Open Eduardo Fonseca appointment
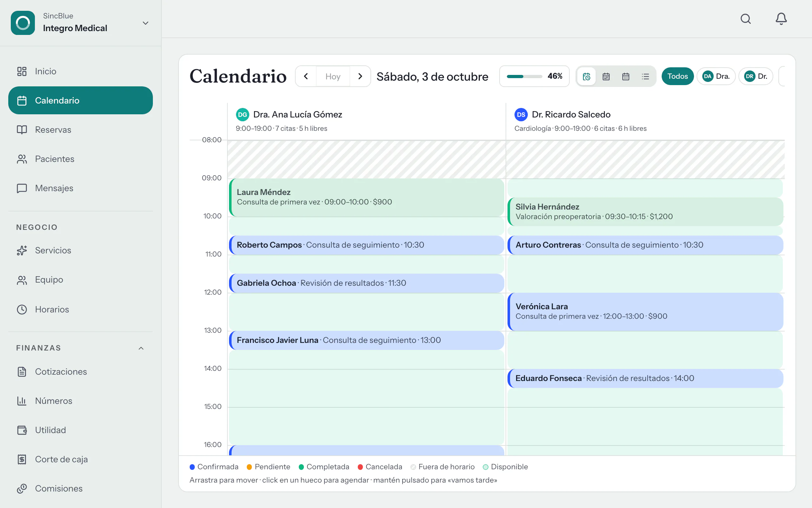The image size is (812, 508). (x=645, y=378)
